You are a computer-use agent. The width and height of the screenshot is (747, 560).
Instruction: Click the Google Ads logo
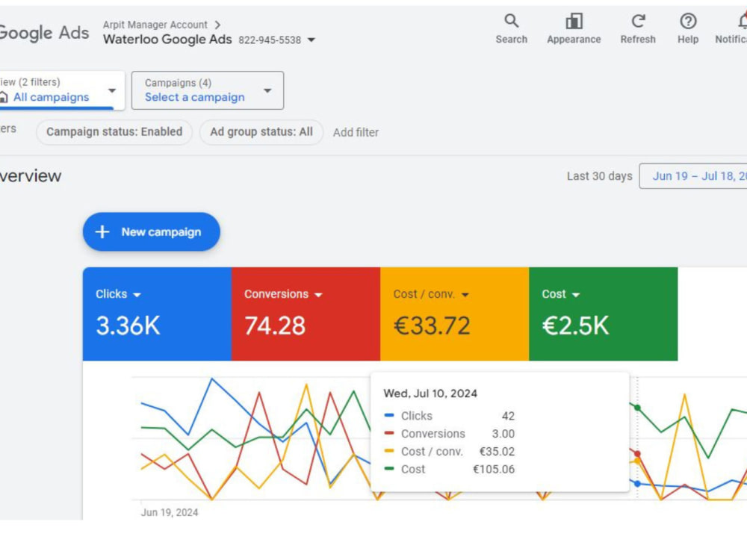44,32
